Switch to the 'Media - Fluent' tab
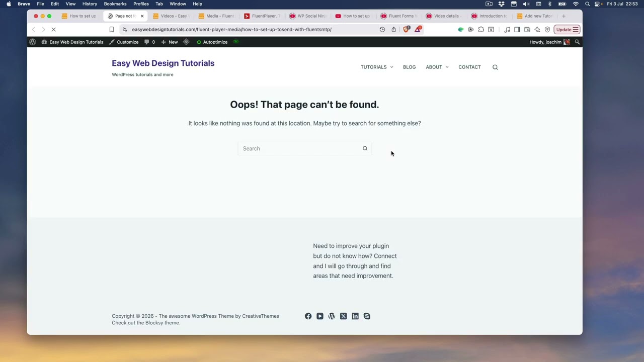This screenshot has height=362, width=644. (216, 16)
